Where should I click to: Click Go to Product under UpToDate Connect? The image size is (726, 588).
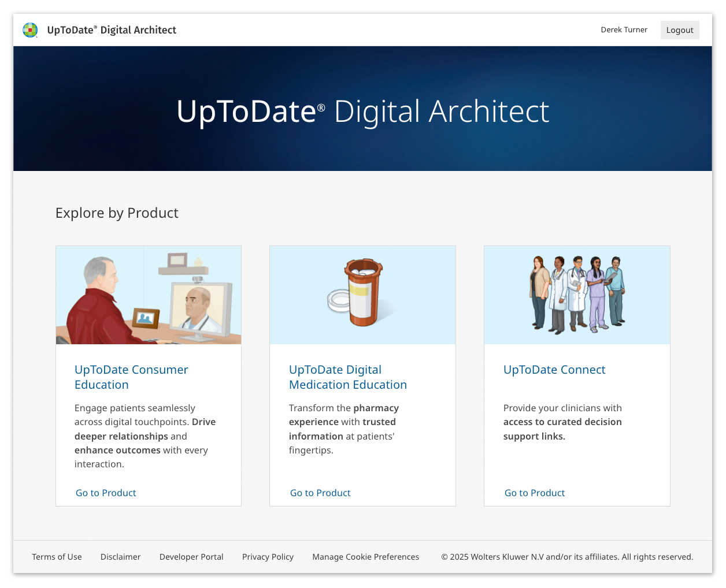click(x=535, y=493)
